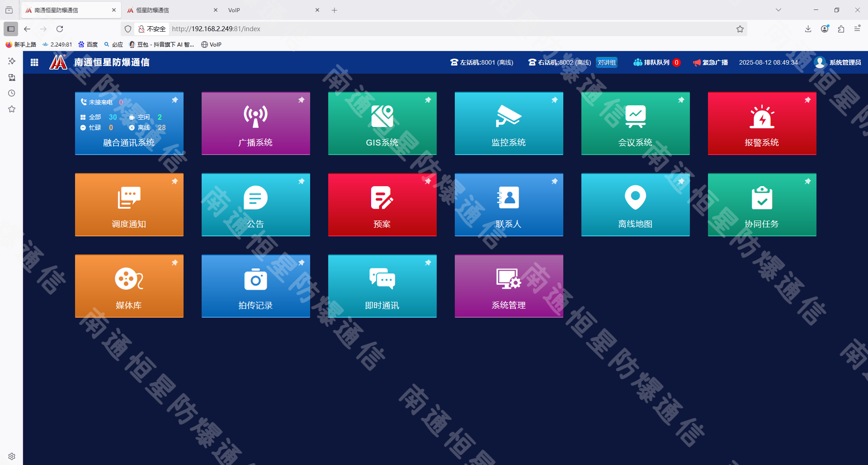Open the system management (系统管理) tile
This screenshot has height=465, width=868.
[509, 286]
